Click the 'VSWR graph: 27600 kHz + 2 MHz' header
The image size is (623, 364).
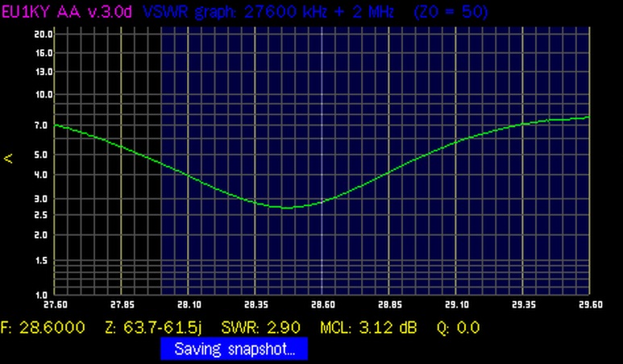click(268, 12)
